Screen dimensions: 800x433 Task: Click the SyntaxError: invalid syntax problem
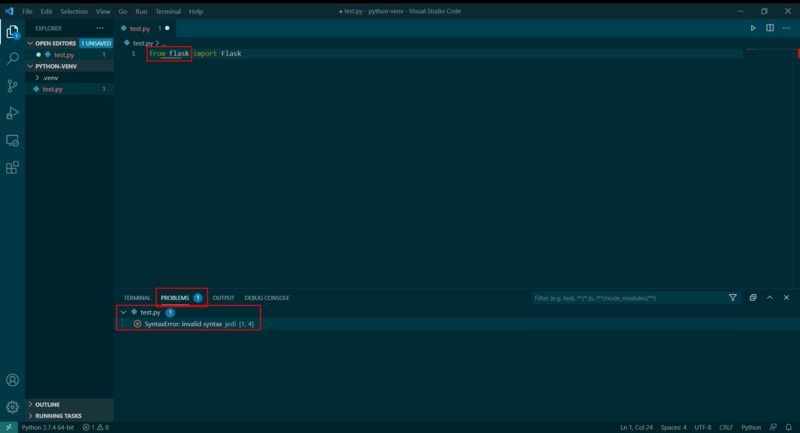tap(183, 324)
